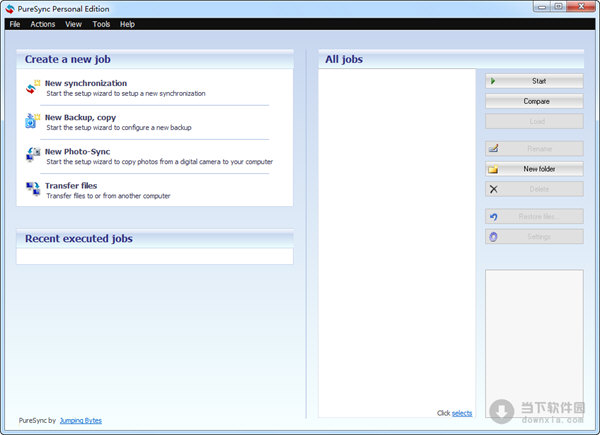Click 'Transfer files to or from another computer'
Viewport: 600px width, 435px height.
pyautogui.click(x=108, y=196)
